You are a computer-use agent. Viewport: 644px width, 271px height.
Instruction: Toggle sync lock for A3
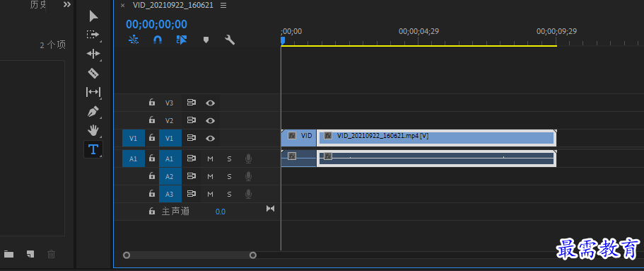click(191, 194)
